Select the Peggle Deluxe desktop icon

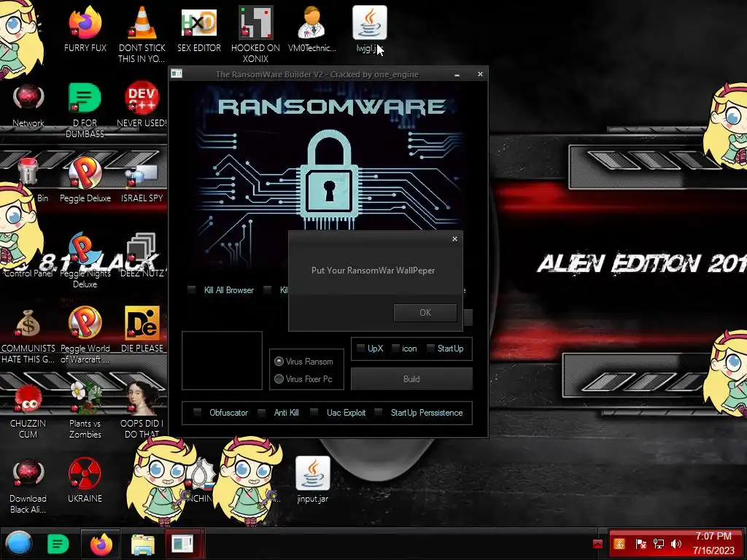pos(85,180)
